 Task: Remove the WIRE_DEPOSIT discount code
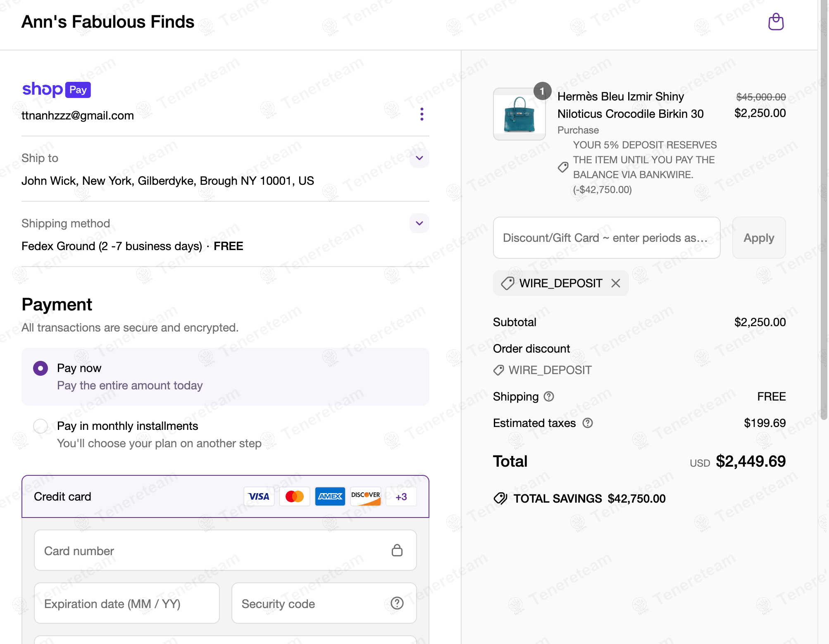616,283
